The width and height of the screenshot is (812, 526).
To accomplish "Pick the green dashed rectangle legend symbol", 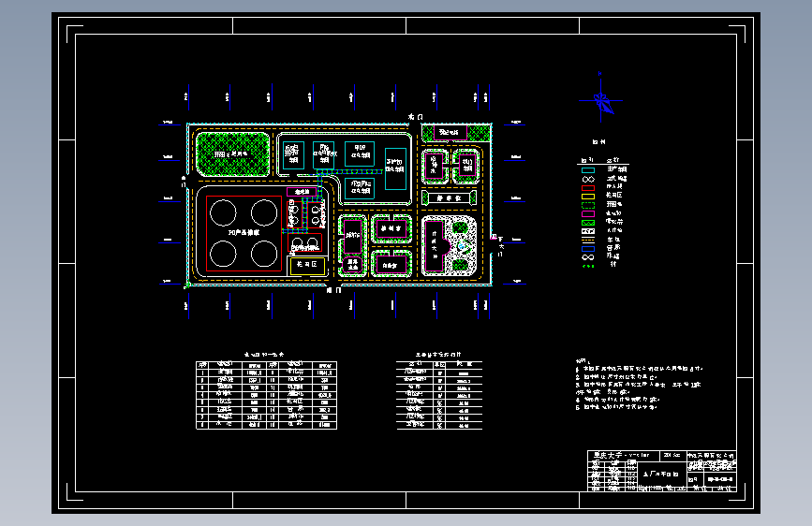I will pos(588,205).
